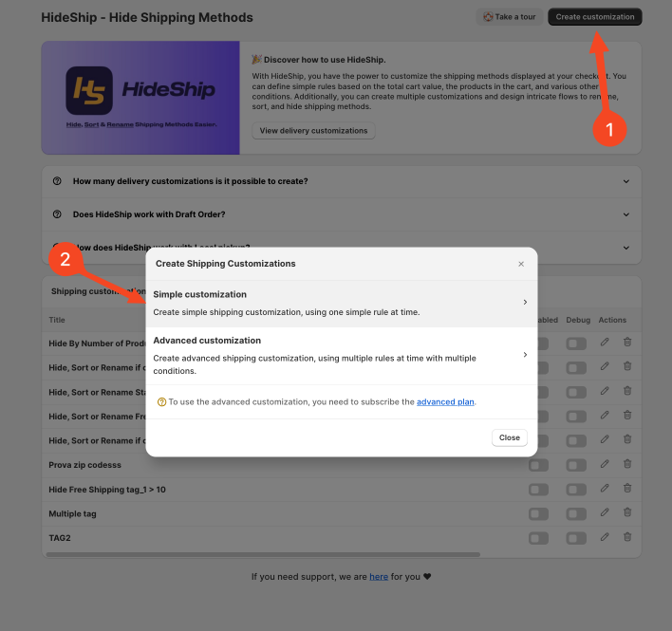This screenshot has height=631, width=672.
Task: Click the question mark icon beside Draft Order FAQ
Action: point(57,214)
